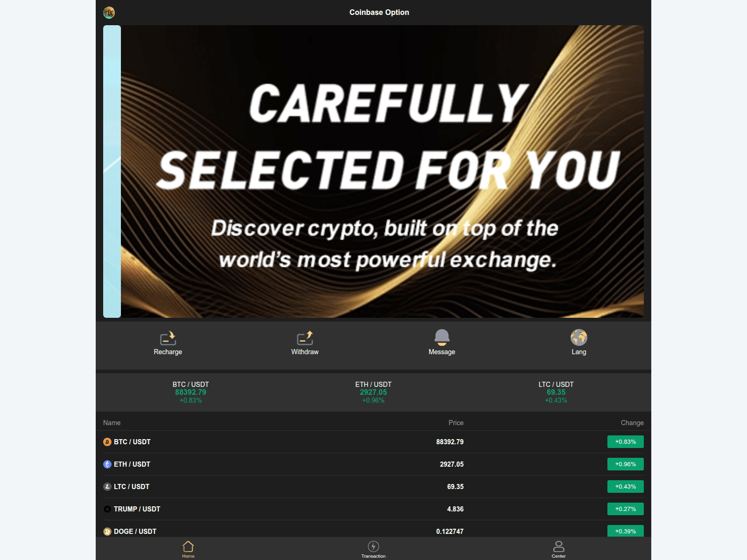Click the Transaction lightning icon in bottom nav
This screenshot has width=747, height=560.
pyautogui.click(x=373, y=546)
